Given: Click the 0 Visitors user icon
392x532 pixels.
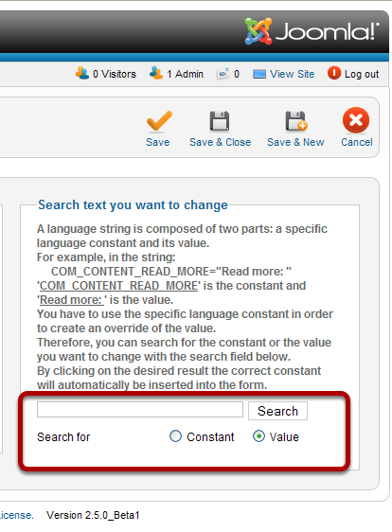Looking at the screenshot, I should [x=82, y=73].
